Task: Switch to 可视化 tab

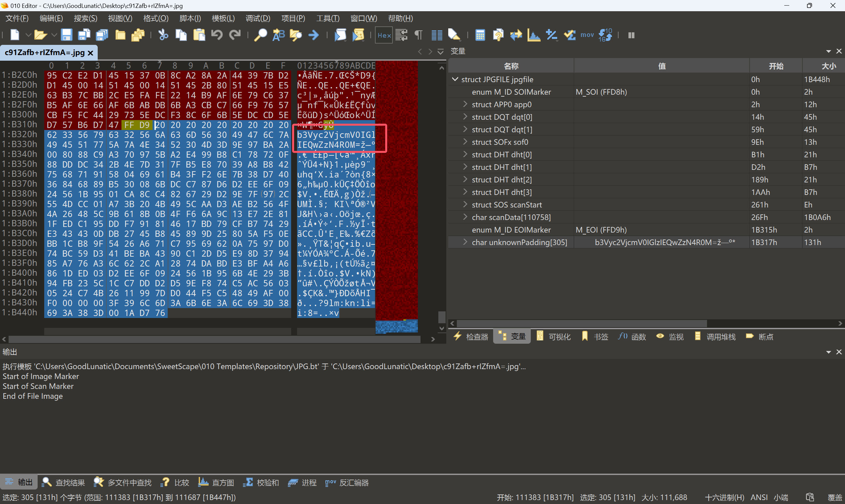Action: click(554, 336)
